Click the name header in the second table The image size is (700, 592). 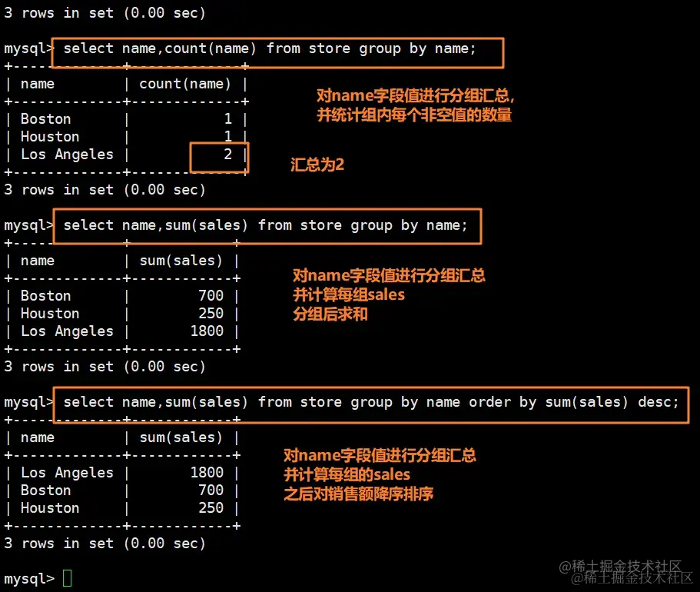pos(38,261)
